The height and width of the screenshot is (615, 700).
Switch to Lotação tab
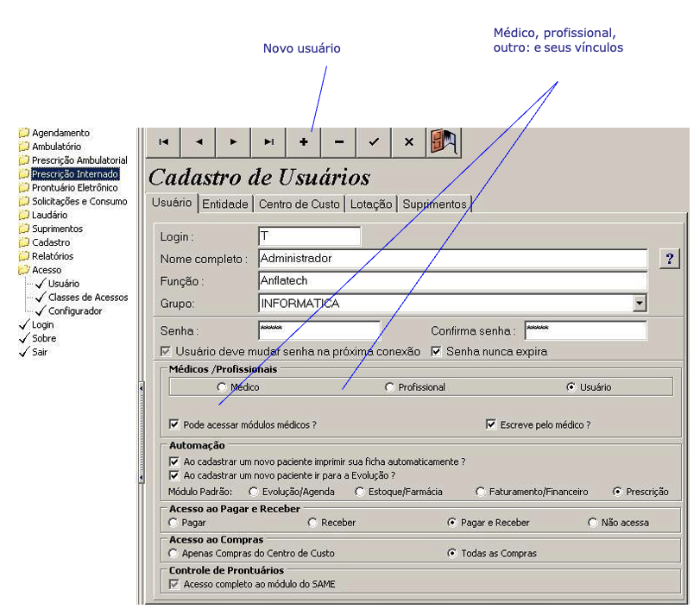point(371,204)
